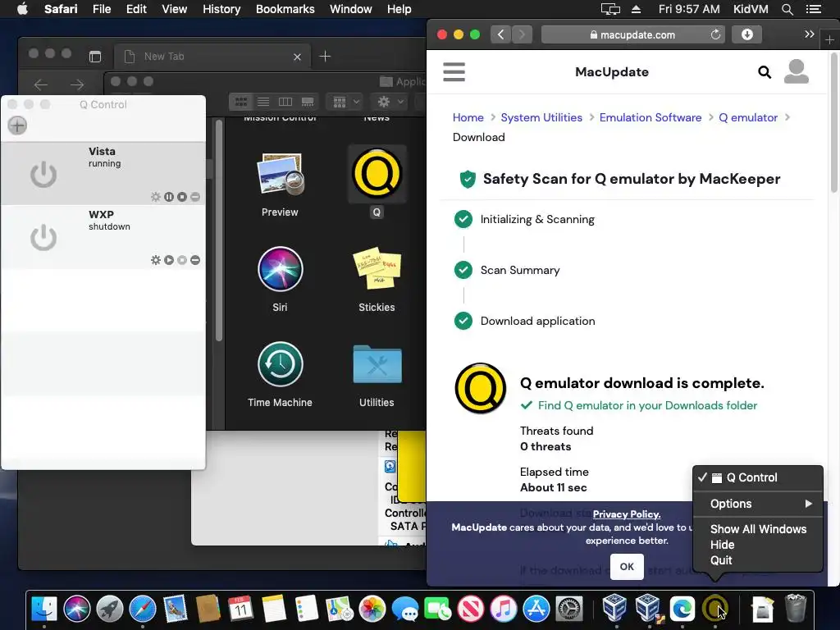Screen dimensions: 840x630
Task: Follow the Home breadcrumb link
Action: coord(468,117)
